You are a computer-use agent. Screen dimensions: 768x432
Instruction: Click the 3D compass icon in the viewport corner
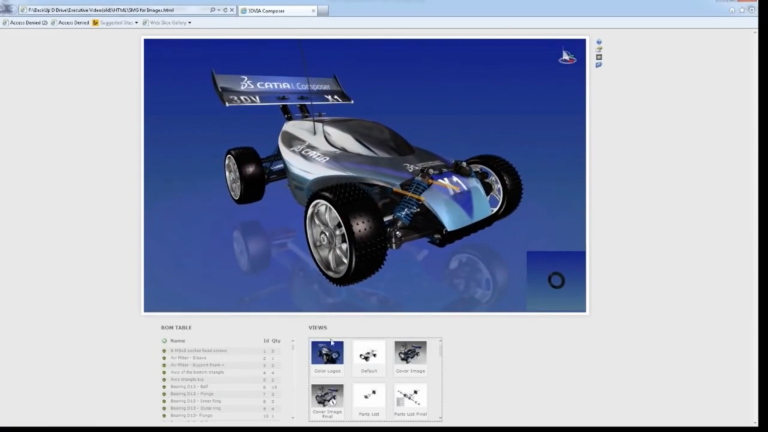567,56
